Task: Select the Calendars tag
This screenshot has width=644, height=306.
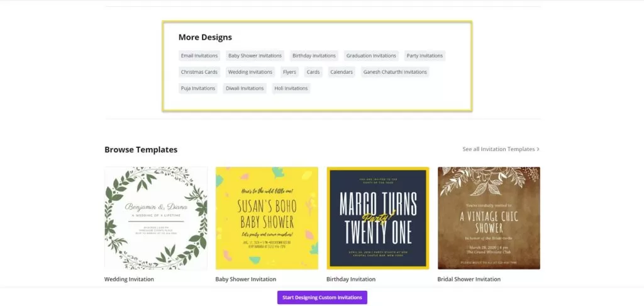Action: click(341, 72)
